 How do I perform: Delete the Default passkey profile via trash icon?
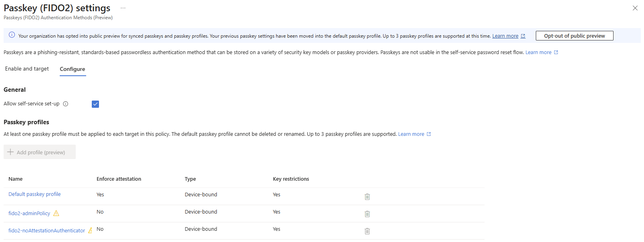[367, 197]
